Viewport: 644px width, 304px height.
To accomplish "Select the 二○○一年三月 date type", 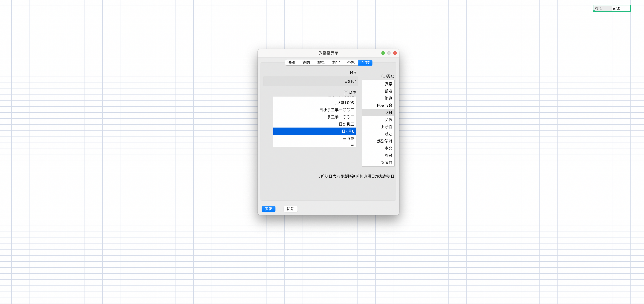I will click(314, 117).
